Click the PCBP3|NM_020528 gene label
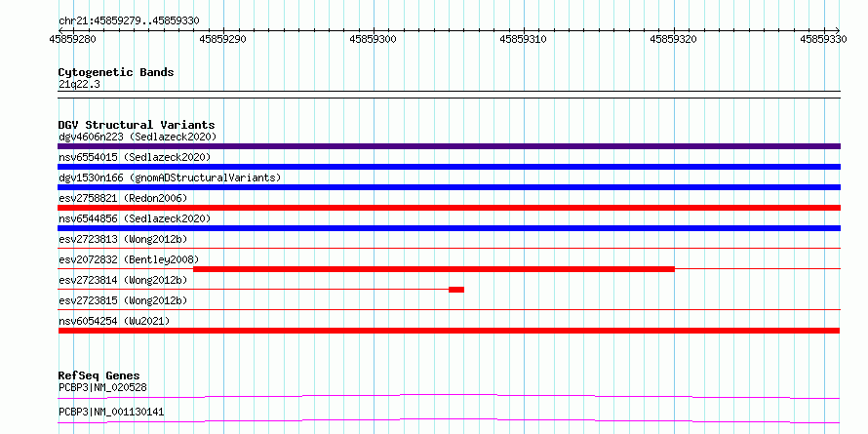Viewport: 868px width, 434px height. click(x=102, y=387)
